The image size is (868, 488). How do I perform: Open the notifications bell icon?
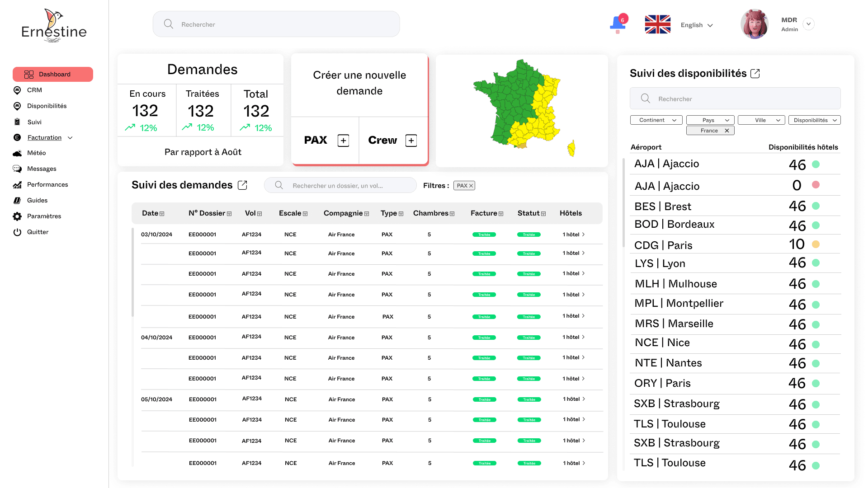(618, 23)
